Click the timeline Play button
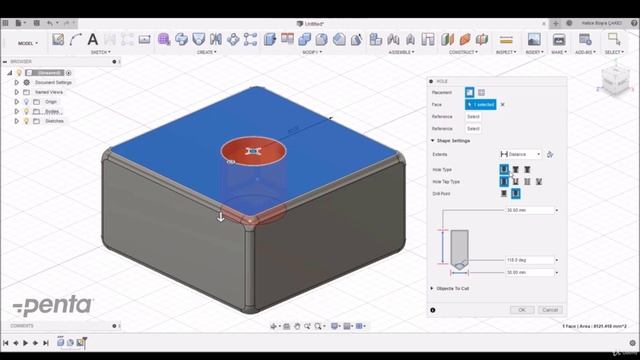 click(25, 343)
